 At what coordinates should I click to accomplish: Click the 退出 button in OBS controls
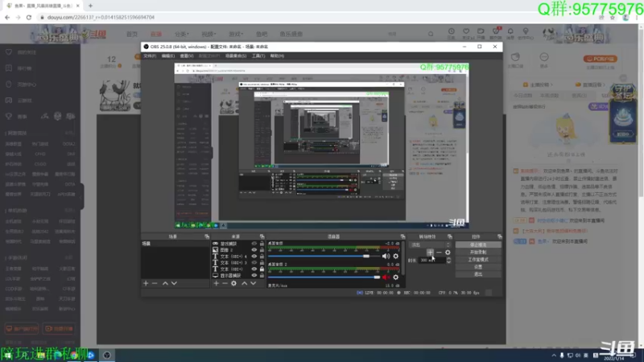(x=478, y=274)
